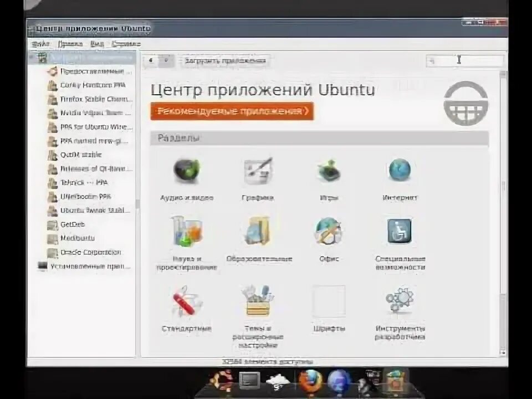The width and height of the screenshot is (532, 399).
Task: Select the Ubuntu Tweak Stable source
Action: tap(89, 211)
